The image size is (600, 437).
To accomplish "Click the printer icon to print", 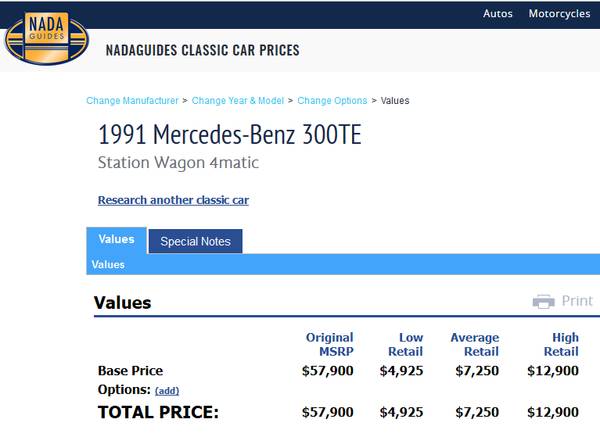I will [x=543, y=301].
